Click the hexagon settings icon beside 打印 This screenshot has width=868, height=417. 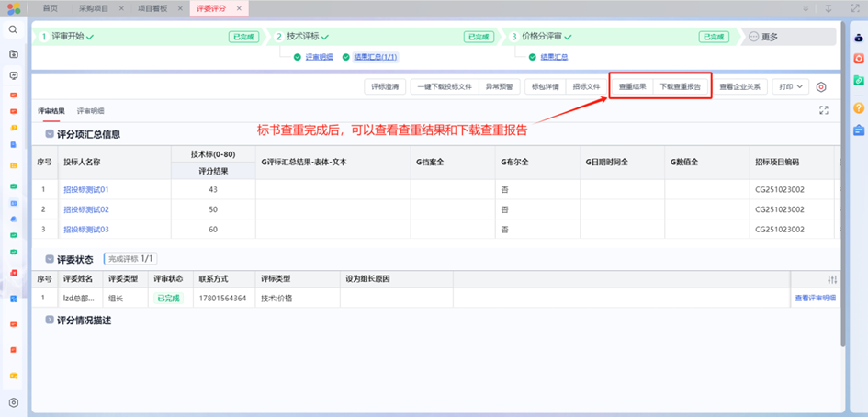coord(821,87)
